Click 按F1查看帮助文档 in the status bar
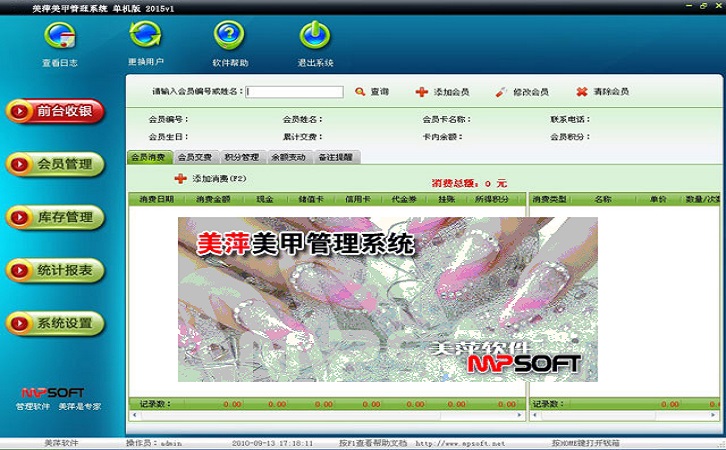726x450 pixels. [x=373, y=443]
